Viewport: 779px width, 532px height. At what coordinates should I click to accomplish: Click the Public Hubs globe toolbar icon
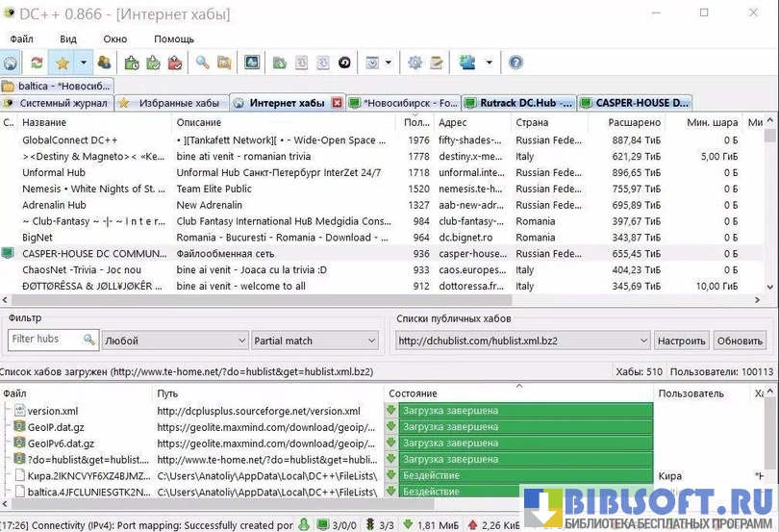tap(11, 63)
